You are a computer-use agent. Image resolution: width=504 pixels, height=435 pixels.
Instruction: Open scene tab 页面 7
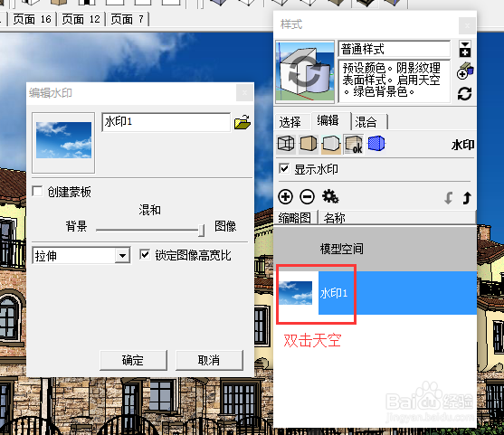pyautogui.click(x=128, y=19)
